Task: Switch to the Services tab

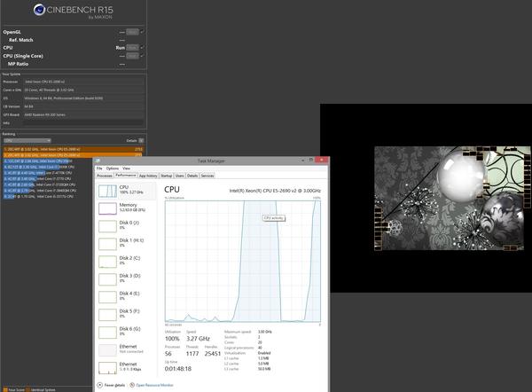Action: click(207, 176)
